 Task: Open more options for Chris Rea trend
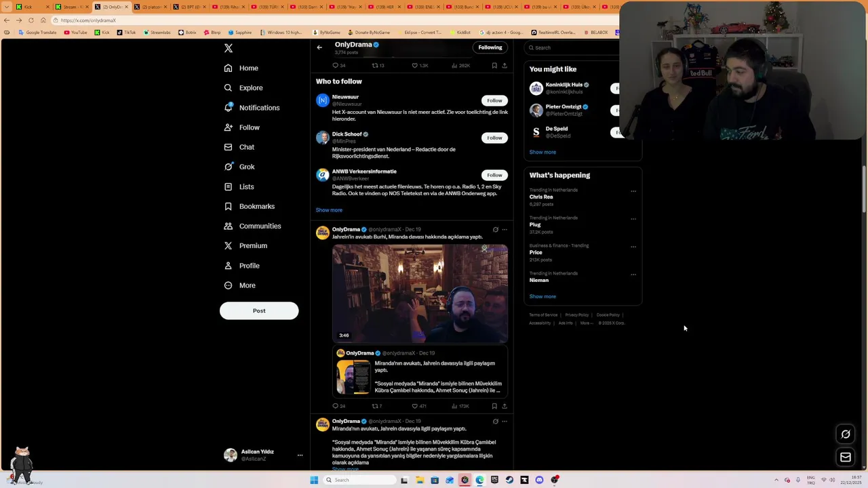coord(633,191)
